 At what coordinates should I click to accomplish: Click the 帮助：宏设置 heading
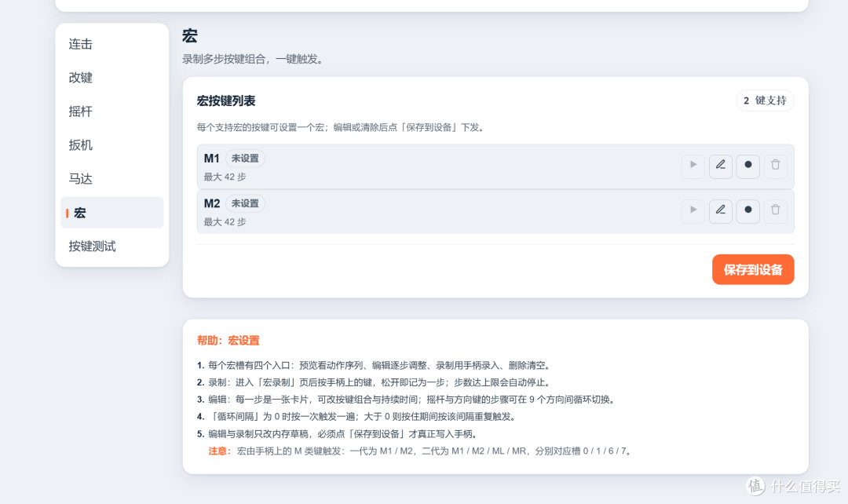pyautogui.click(x=228, y=341)
